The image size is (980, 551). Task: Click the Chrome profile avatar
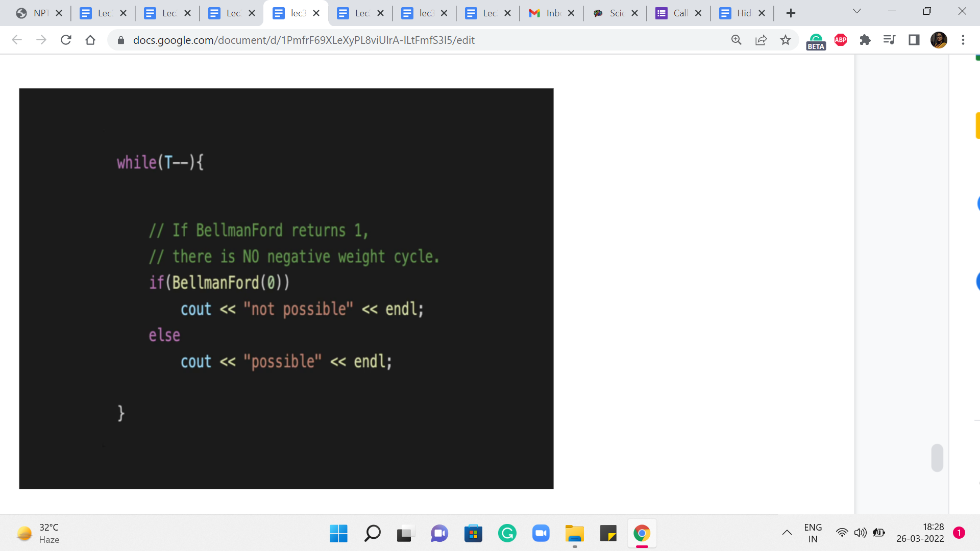(938, 40)
